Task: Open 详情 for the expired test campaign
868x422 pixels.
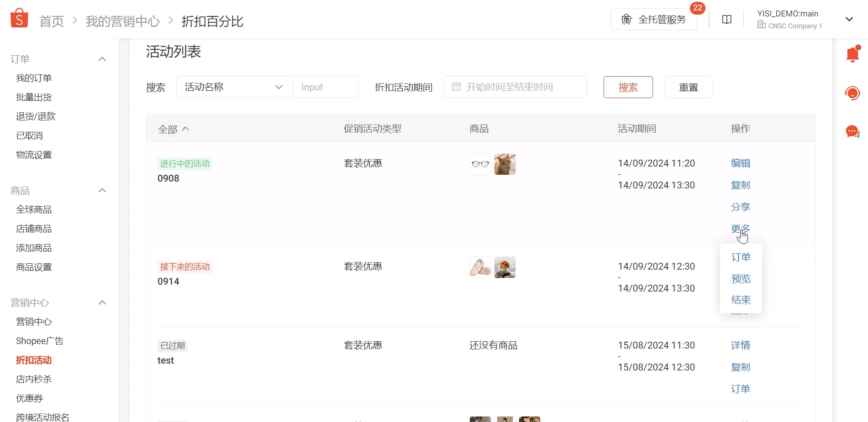Action: 741,345
